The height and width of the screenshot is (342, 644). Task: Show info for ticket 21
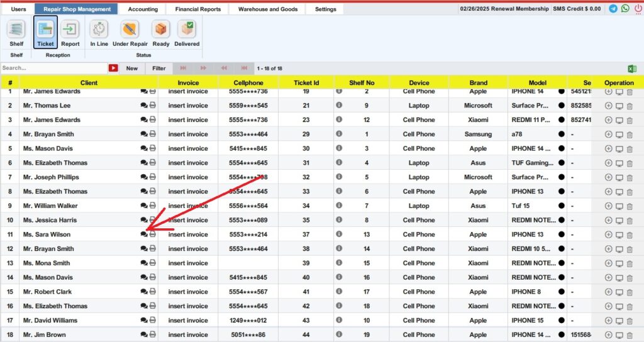click(x=339, y=105)
